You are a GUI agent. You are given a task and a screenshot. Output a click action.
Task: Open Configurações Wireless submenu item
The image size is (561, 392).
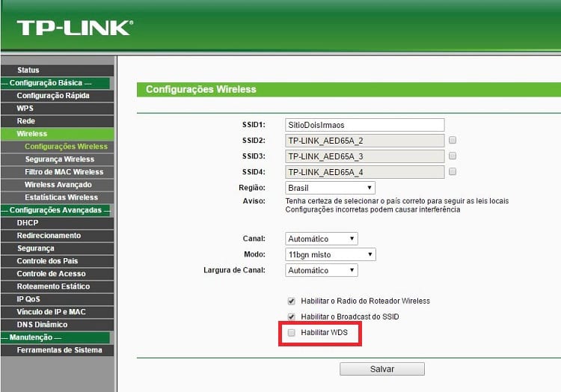(58, 147)
